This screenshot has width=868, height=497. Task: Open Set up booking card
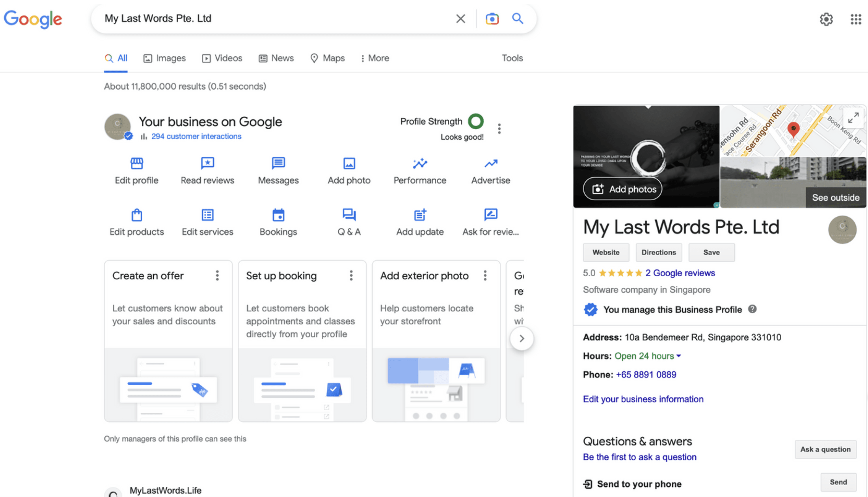302,341
